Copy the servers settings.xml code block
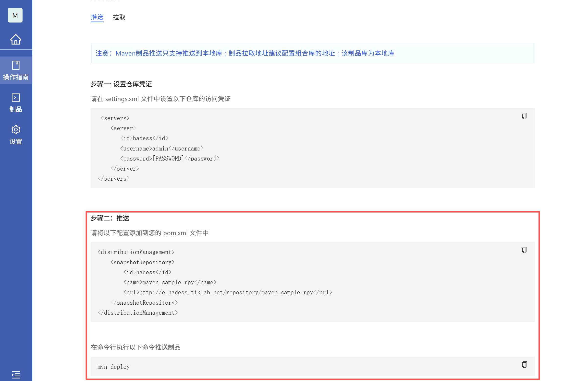 click(x=524, y=116)
